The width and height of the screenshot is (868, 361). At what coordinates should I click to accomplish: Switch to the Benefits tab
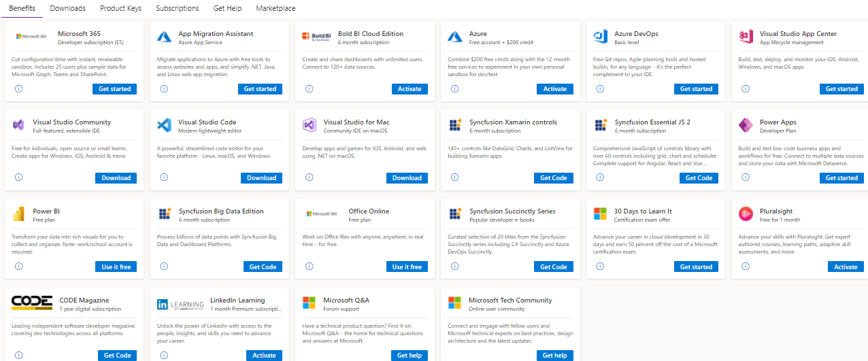(x=22, y=8)
